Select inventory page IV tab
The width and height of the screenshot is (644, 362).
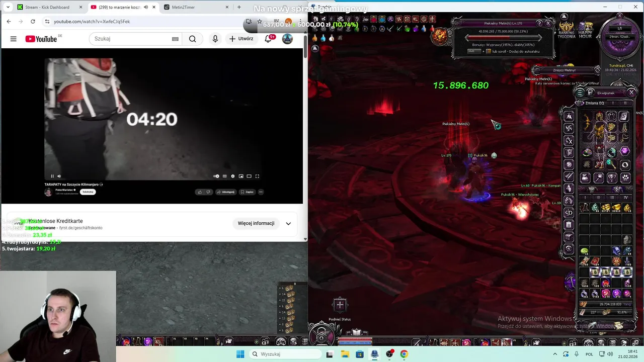coord(626,198)
